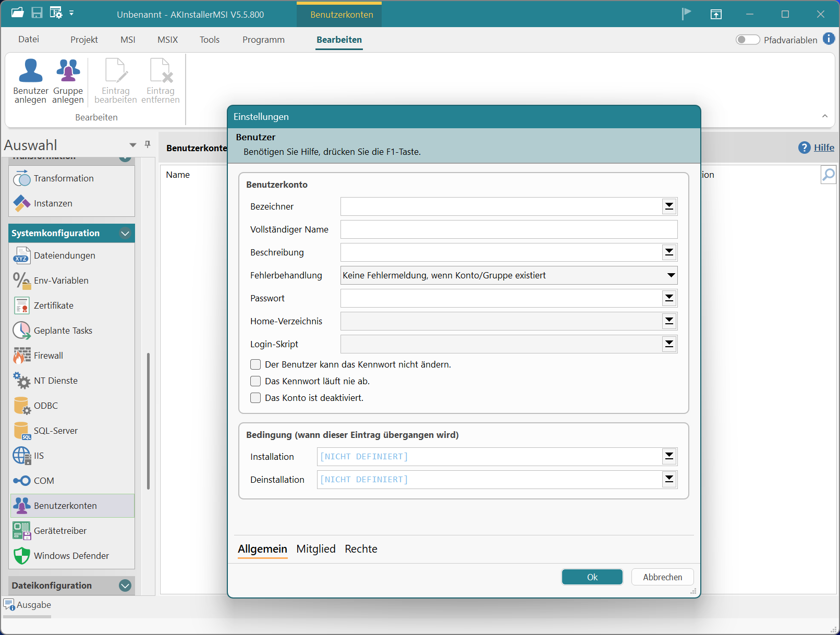Click the Benutzer anlegen icon

pos(31,71)
